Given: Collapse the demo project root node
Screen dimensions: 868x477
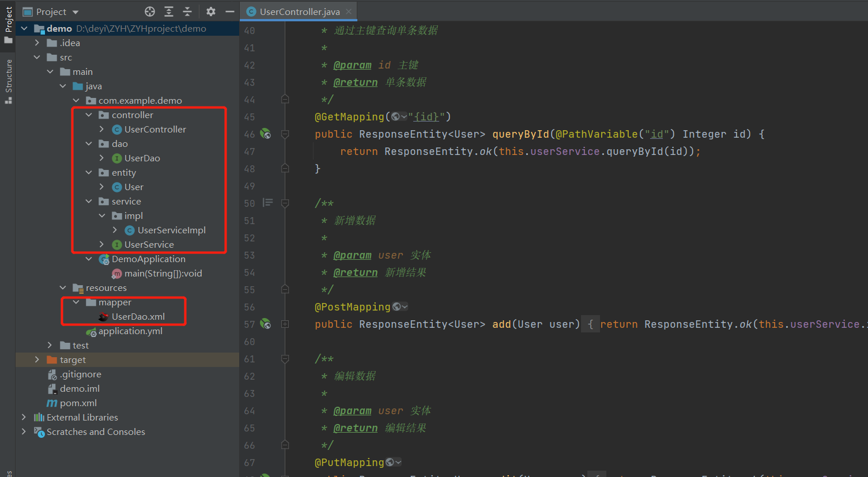Looking at the screenshot, I should [x=24, y=28].
